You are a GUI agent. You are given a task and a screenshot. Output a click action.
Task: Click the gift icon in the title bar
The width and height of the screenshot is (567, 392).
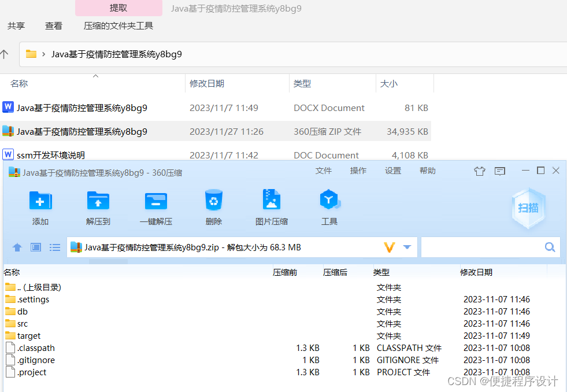tap(479, 171)
